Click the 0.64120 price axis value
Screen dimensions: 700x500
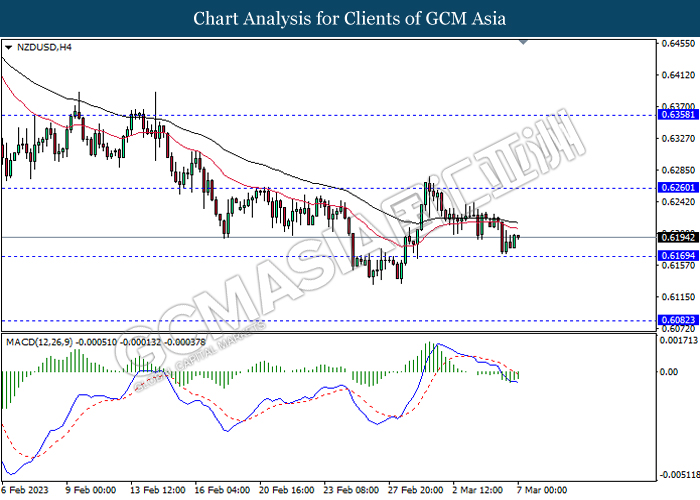pyautogui.click(x=678, y=75)
